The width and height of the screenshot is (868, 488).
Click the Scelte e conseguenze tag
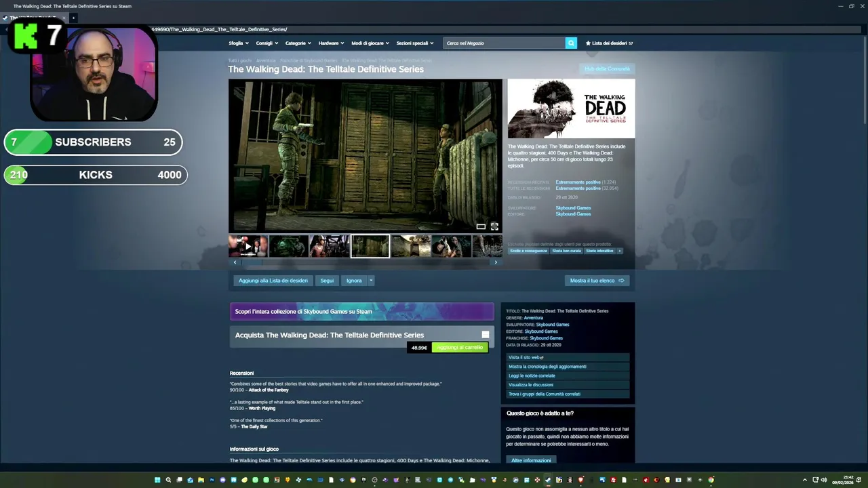[528, 251]
